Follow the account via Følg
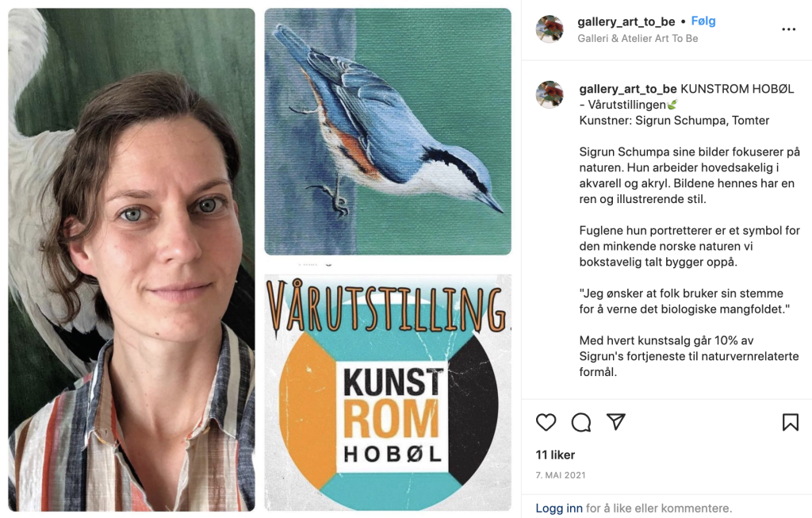 (703, 21)
